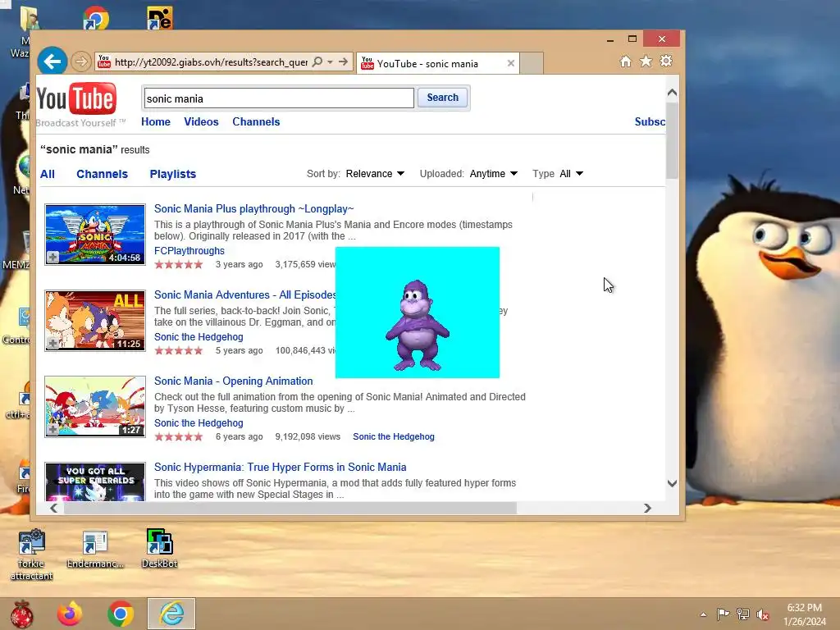
Task: Go back with the blue back arrow
Action: coord(52,62)
